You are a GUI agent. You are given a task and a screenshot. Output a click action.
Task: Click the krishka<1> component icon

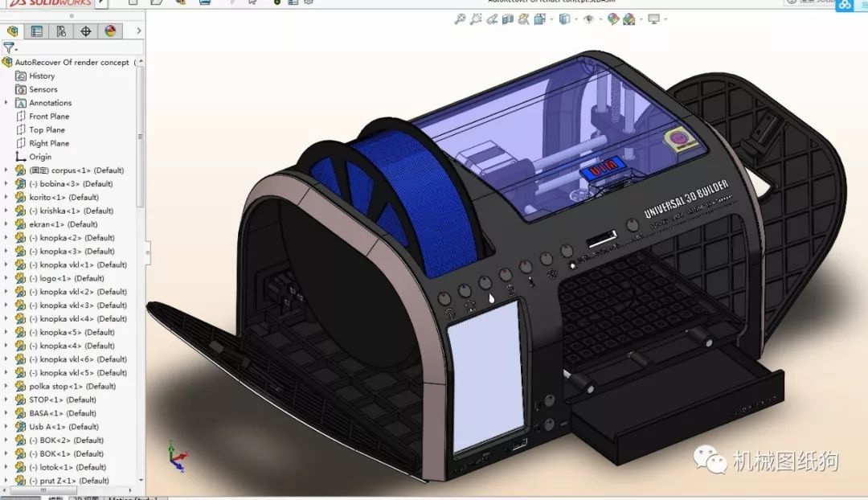pyautogui.click(x=21, y=211)
